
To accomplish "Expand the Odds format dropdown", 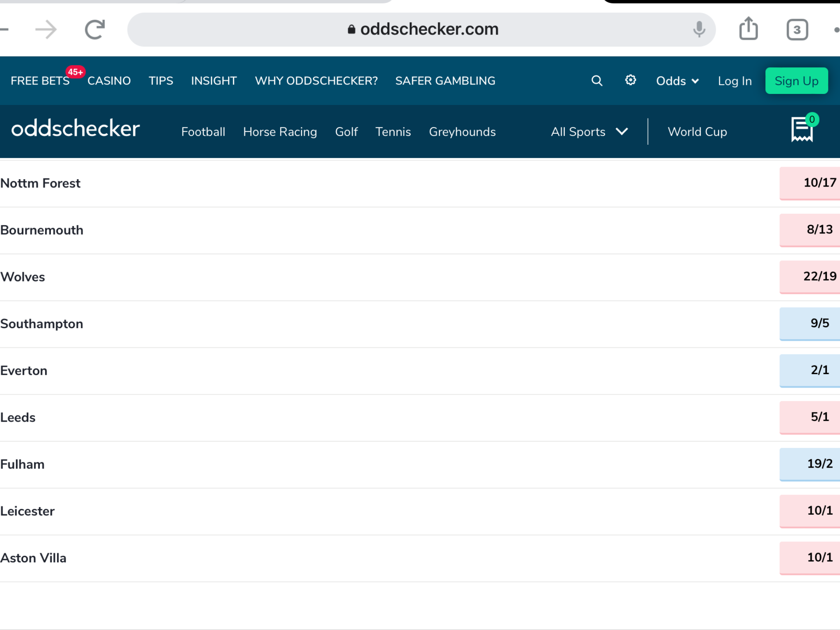I will 677,81.
